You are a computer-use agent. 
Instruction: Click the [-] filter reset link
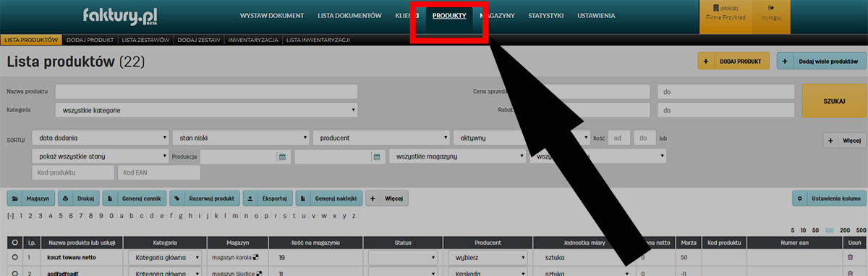[10, 216]
